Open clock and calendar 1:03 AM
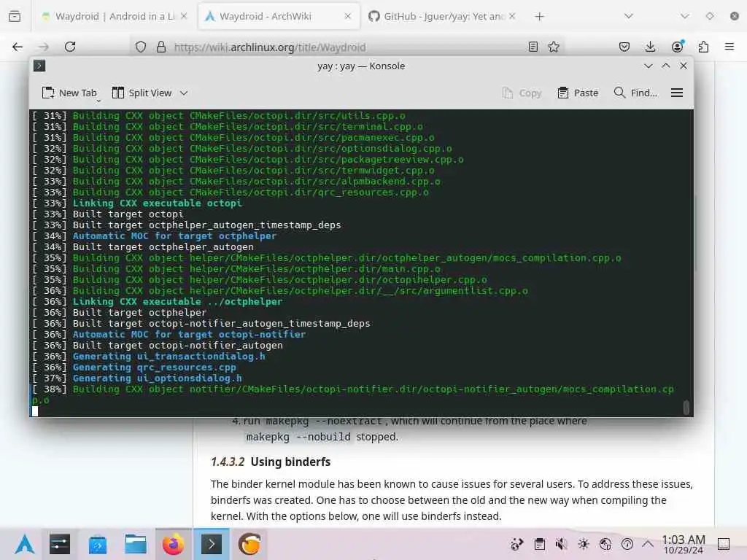This screenshot has height=560, width=747. (683, 544)
